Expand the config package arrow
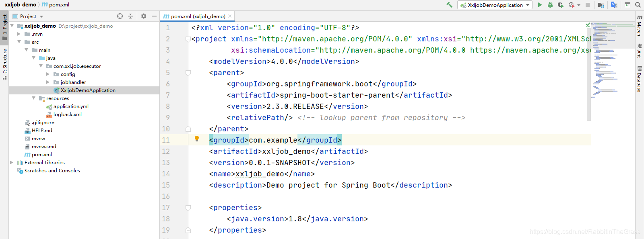This screenshot has height=239, width=644. pos(48,74)
